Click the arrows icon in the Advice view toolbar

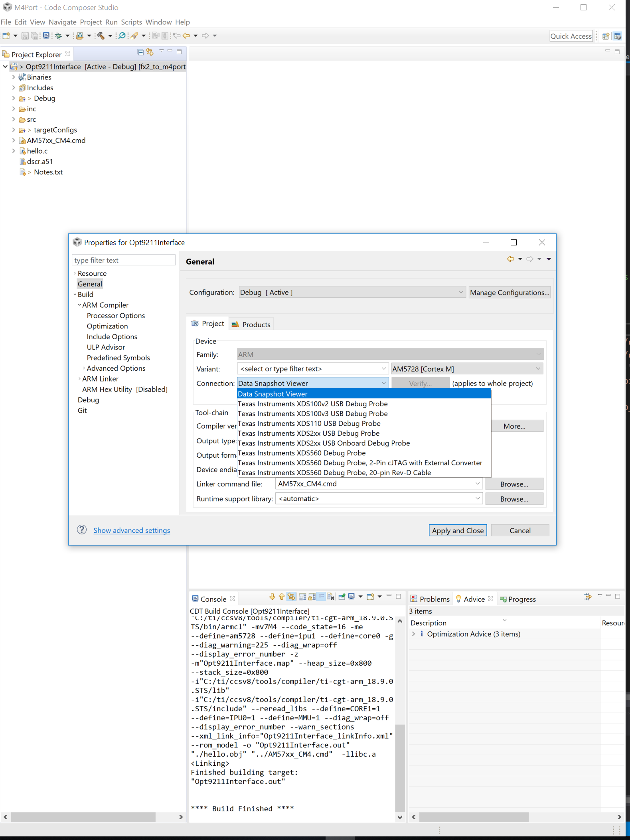(587, 597)
